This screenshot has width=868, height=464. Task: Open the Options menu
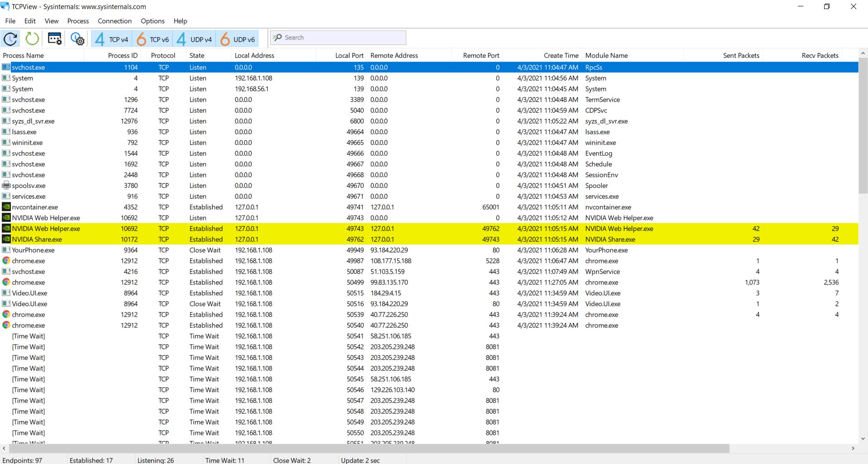[152, 21]
